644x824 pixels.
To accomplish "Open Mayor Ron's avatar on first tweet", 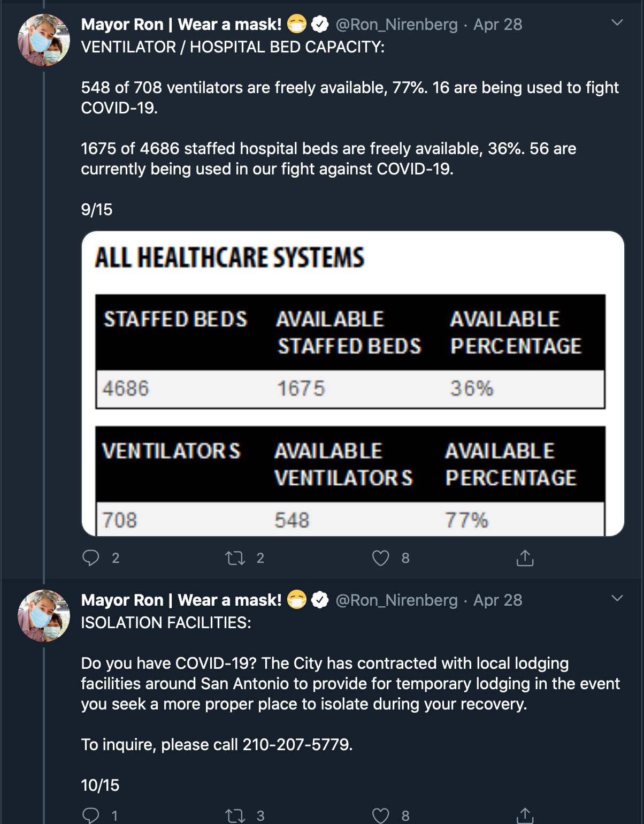I will tap(44, 40).
